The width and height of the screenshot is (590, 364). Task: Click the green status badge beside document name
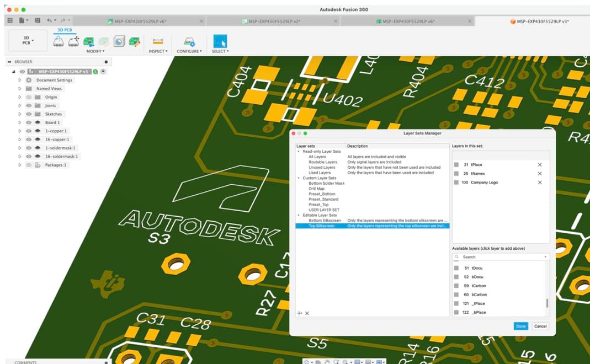(x=95, y=72)
